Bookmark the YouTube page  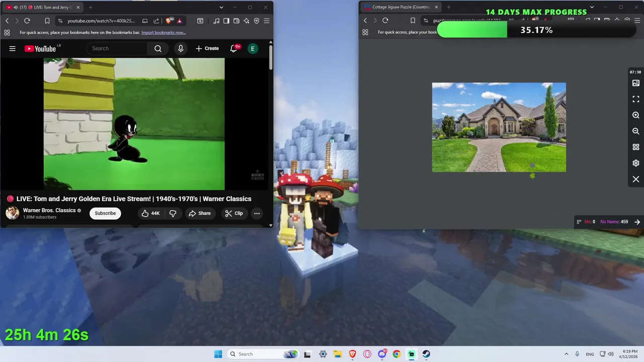click(x=47, y=21)
